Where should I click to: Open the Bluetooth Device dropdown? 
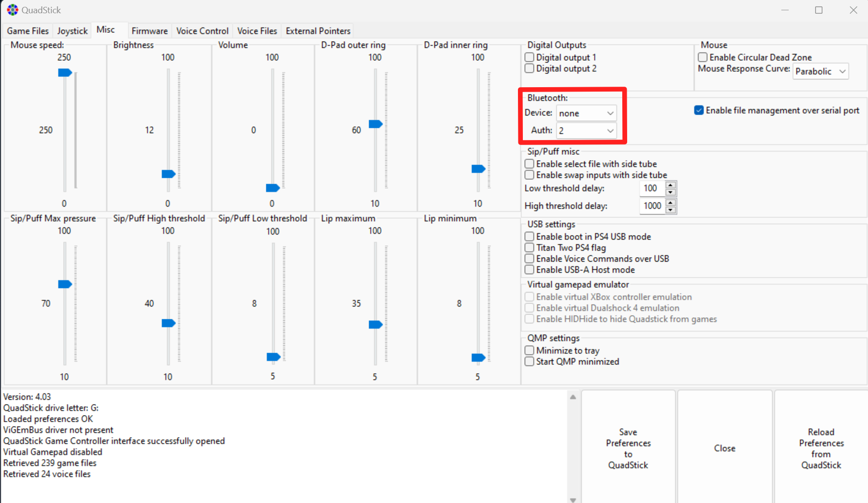[586, 113]
